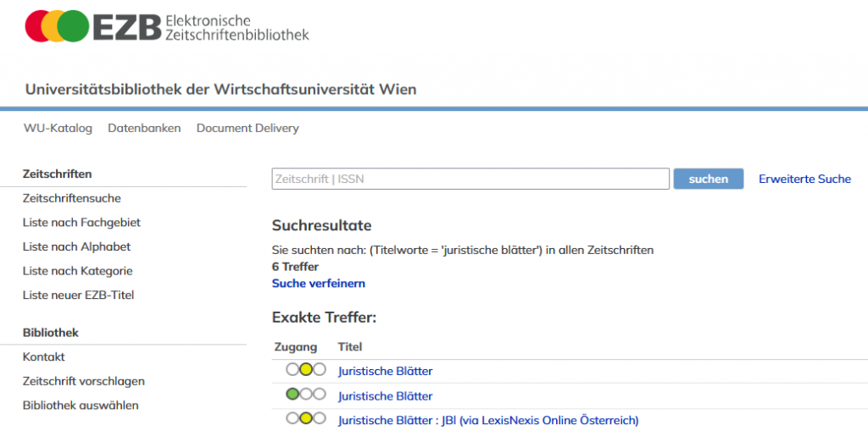Open Juristische Blätter : JBl LexisNexis link
The height and width of the screenshot is (431, 868).
click(x=488, y=421)
